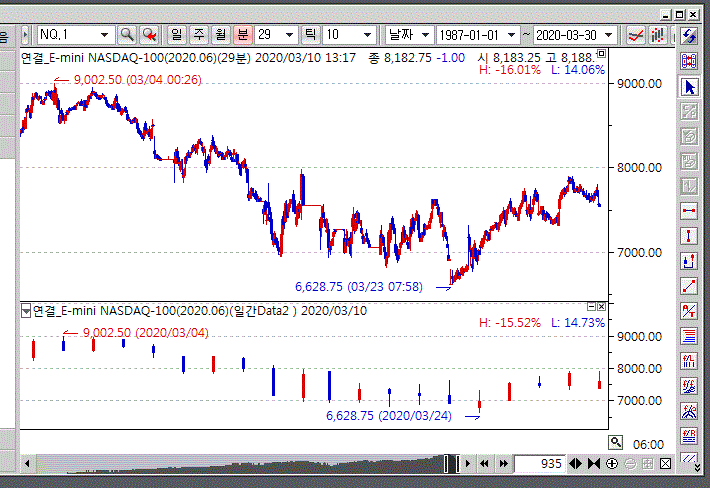The width and height of the screenshot is (710, 488).
Task: Open the 일간Data2 sub-chart title menu
Action: coord(26,311)
